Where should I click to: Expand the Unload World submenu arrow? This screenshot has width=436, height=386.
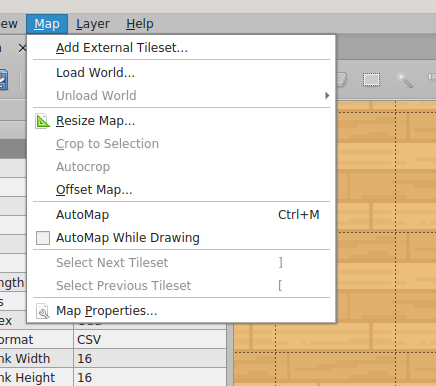[327, 96]
